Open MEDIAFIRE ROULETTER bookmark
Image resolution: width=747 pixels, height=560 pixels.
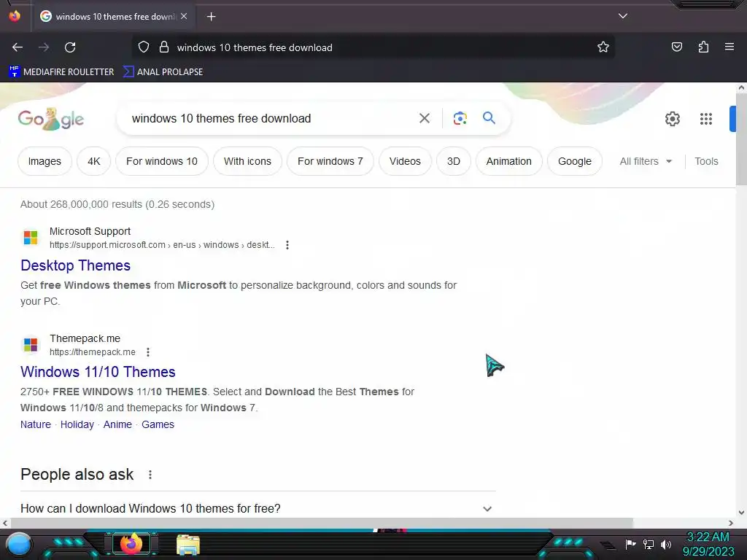coord(61,72)
